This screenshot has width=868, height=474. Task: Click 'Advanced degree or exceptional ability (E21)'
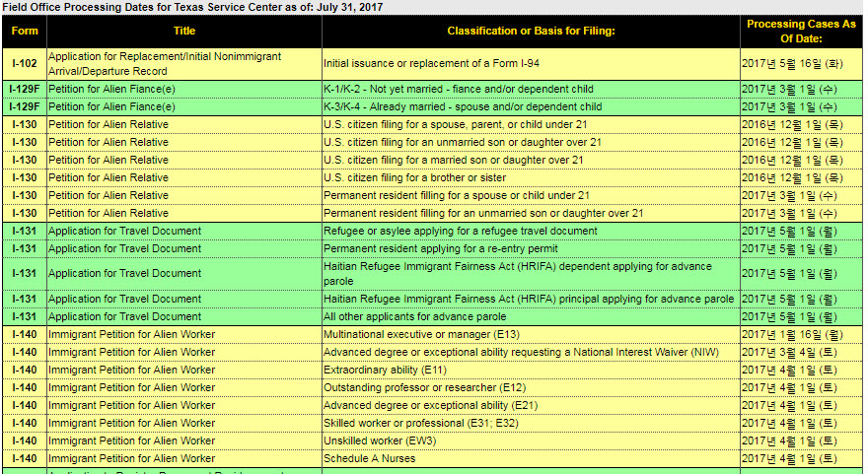[431, 405]
